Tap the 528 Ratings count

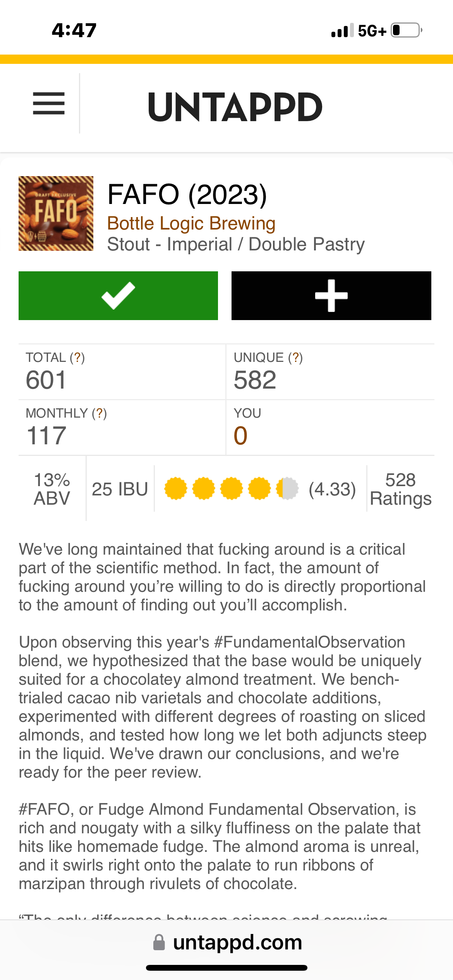click(x=400, y=489)
